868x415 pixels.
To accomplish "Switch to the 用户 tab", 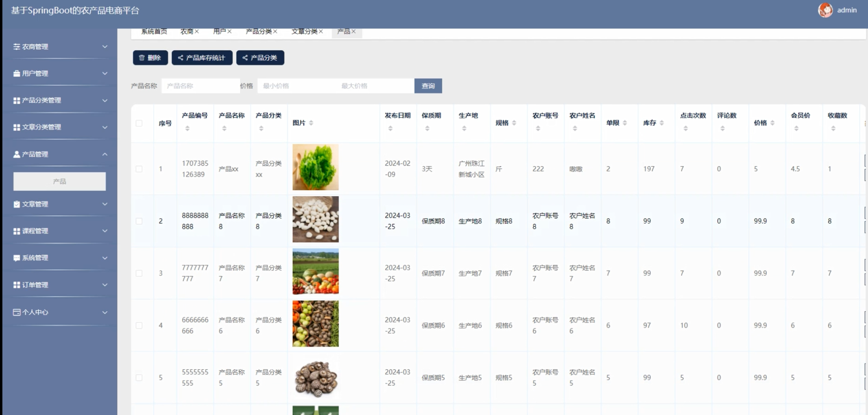I will 219,31.
